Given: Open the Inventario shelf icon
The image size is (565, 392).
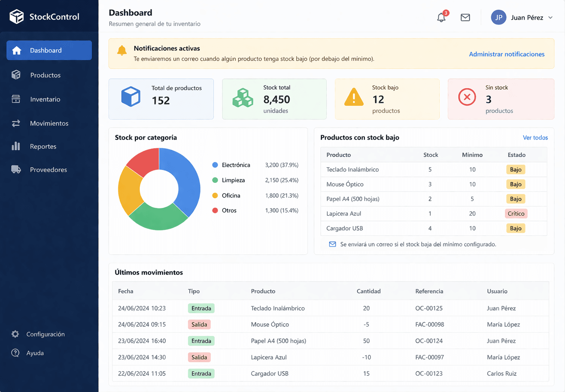Looking at the screenshot, I should click(x=16, y=99).
